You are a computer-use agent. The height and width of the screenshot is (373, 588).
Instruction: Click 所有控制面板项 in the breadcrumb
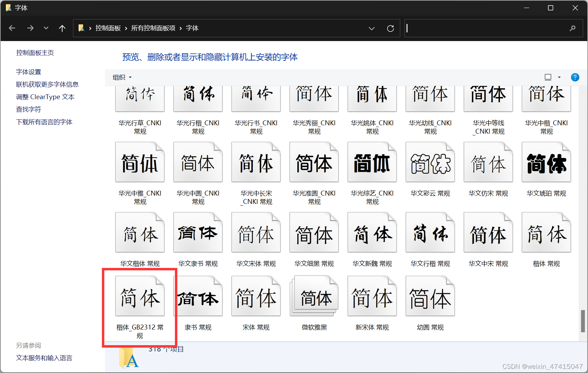pos(153,28)
